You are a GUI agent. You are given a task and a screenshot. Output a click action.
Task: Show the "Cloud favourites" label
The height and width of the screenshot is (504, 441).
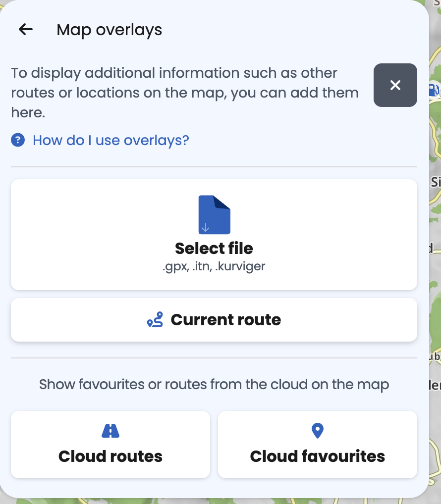[317, 456]
